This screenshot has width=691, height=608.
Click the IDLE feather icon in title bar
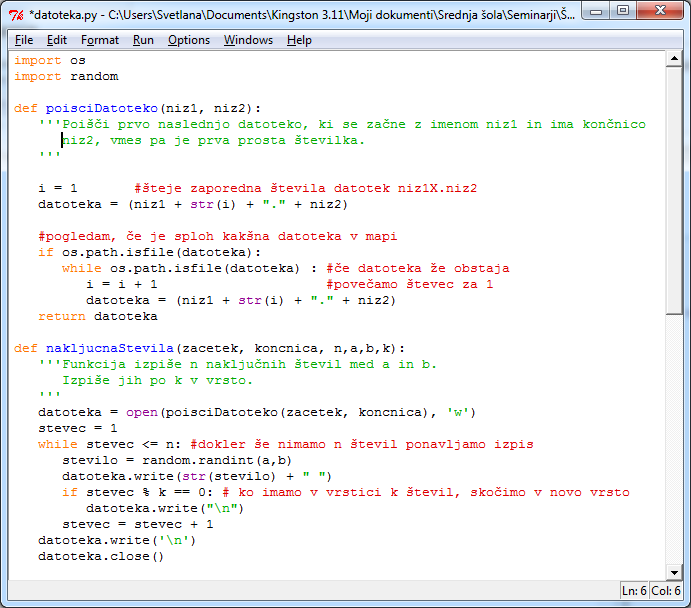16,12
